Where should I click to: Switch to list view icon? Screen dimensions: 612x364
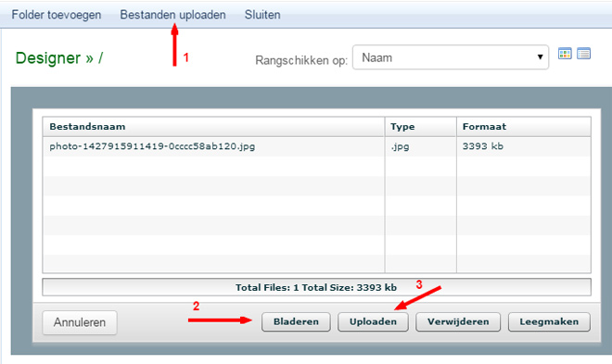tap(583, 54)
